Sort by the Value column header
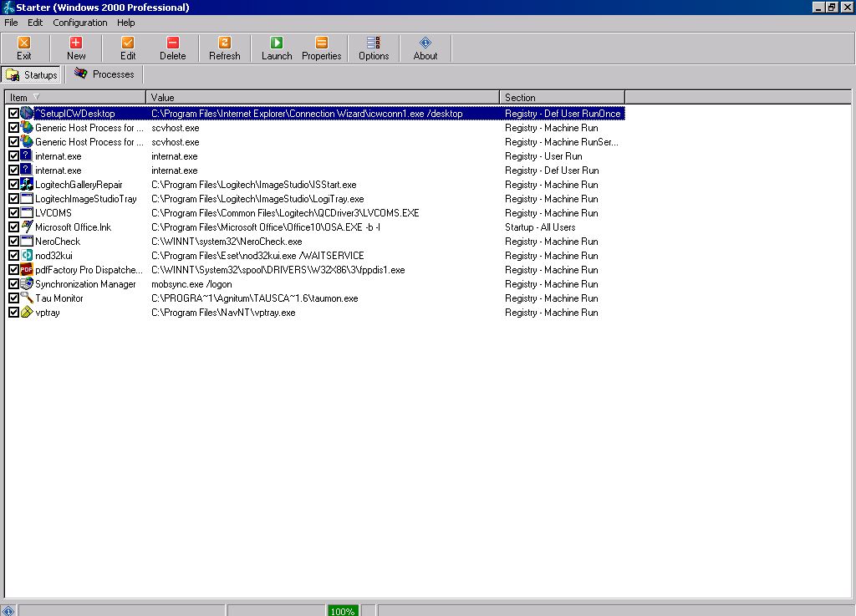856x616 pixels. [322, 98]
